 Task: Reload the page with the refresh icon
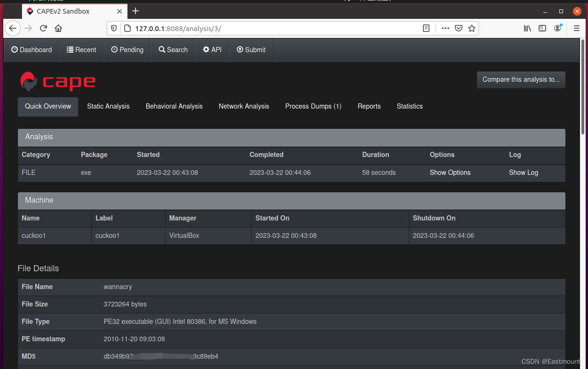pyautogui.click(x=43, y=28)
